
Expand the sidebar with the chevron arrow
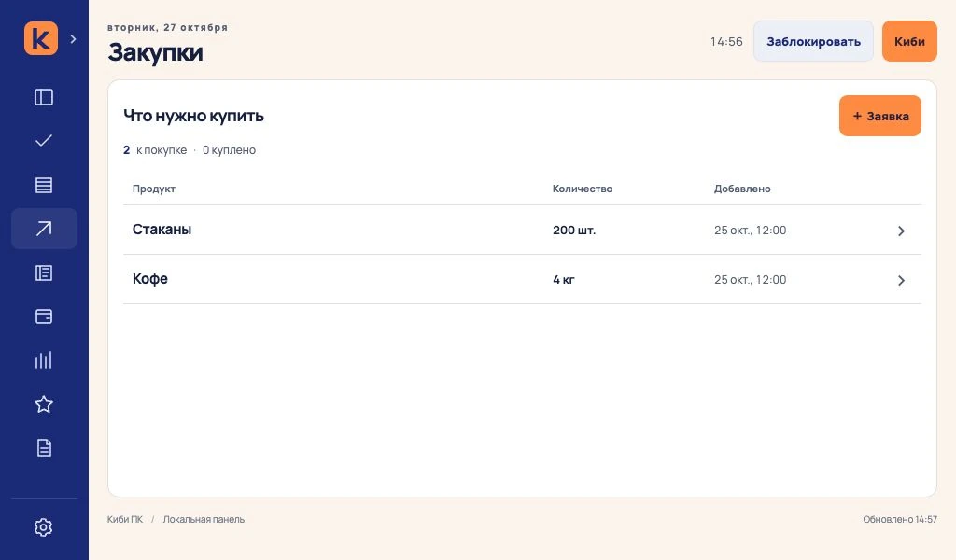click(73, 39)
